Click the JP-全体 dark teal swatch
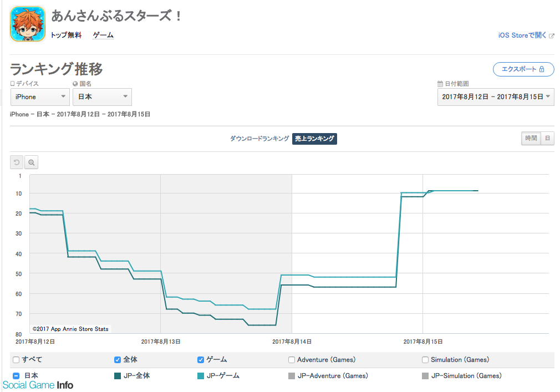Screen dimensions: 560x392 click(117, 376)
